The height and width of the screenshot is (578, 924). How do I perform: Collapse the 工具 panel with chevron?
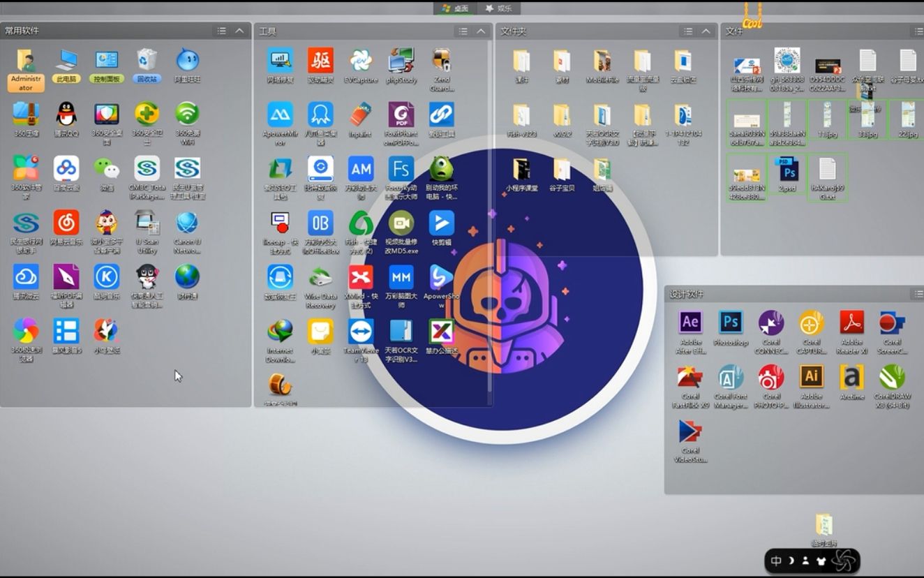[x=481, y=31]
